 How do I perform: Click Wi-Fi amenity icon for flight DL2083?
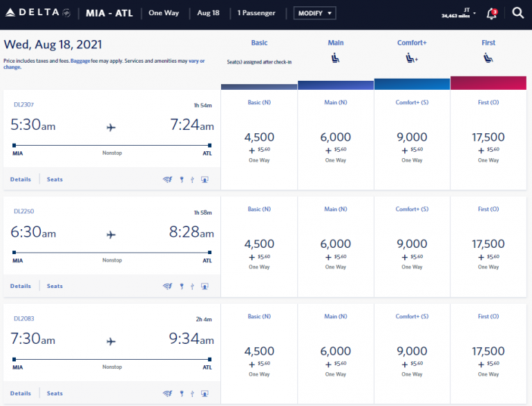tap(167, 394)
